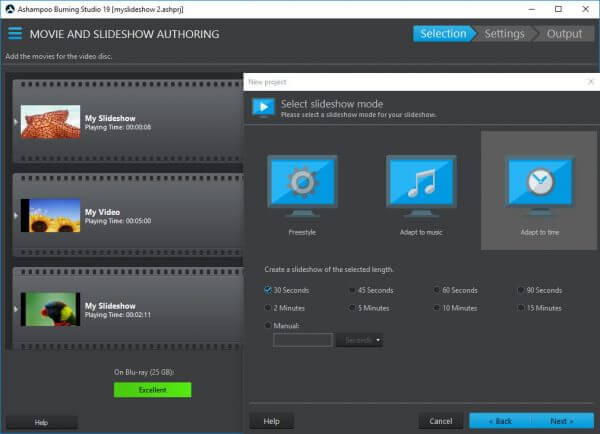
Task: Choose 60 Seconds slideshow length
Action: (x=436, y=290)
